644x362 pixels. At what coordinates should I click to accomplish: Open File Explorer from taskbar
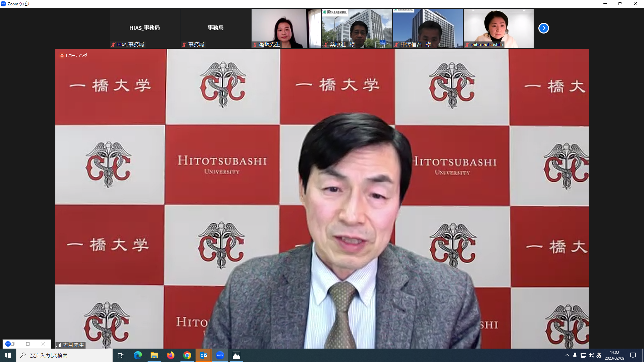click(x=154, y=355)
